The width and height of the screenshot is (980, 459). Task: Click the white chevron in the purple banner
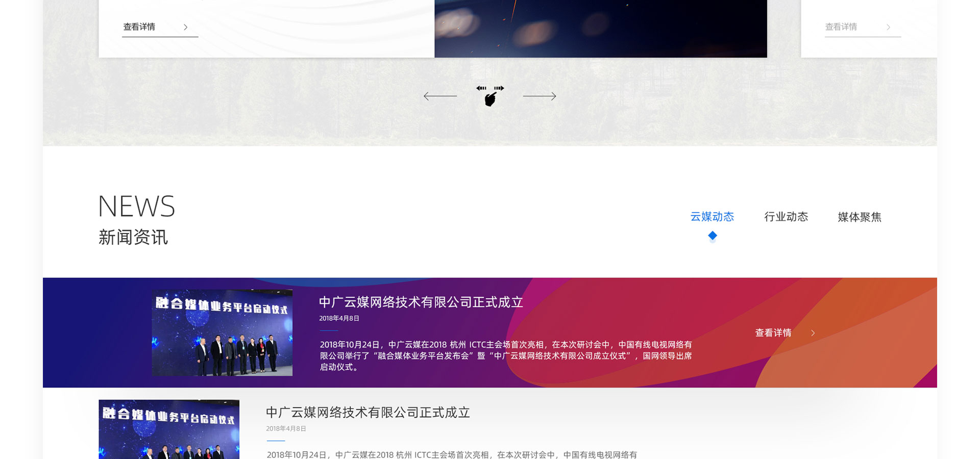[813, 333]
